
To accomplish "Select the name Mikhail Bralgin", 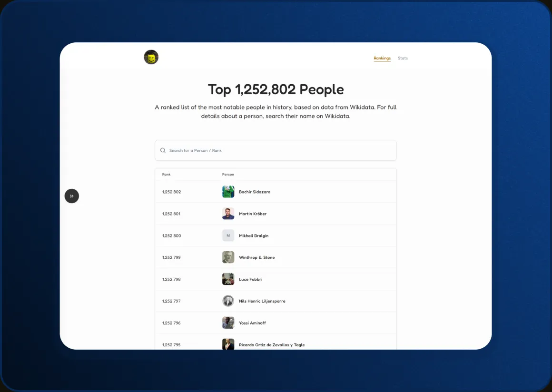I will pos(254,235).
